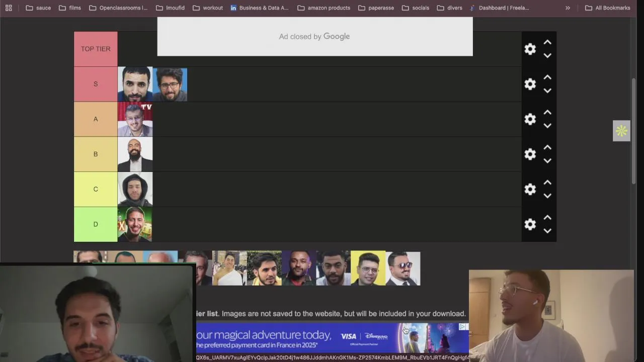This screenshot has height=362, width=644.
Task: Select the TV thumbnail in A row
Action: tap(135, 119)
